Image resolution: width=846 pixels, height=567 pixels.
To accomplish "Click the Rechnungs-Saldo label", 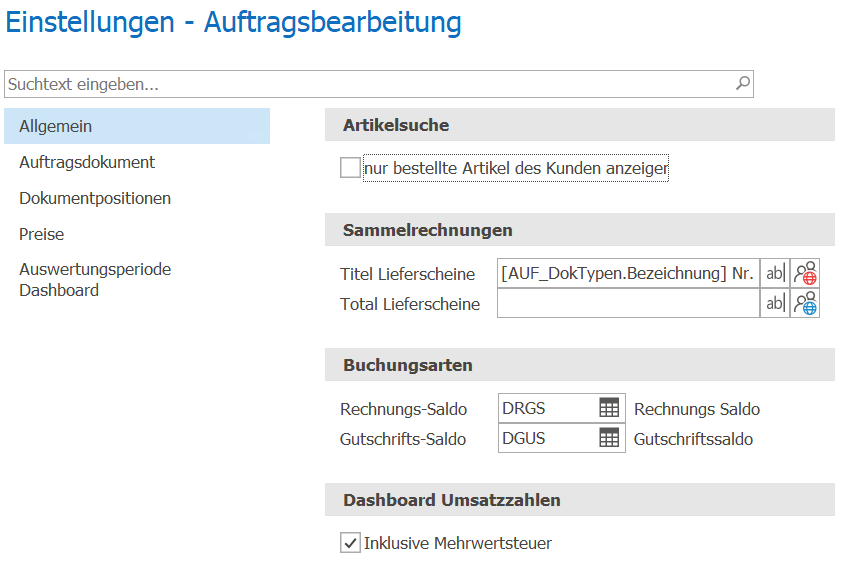I will tap(404, 409).
